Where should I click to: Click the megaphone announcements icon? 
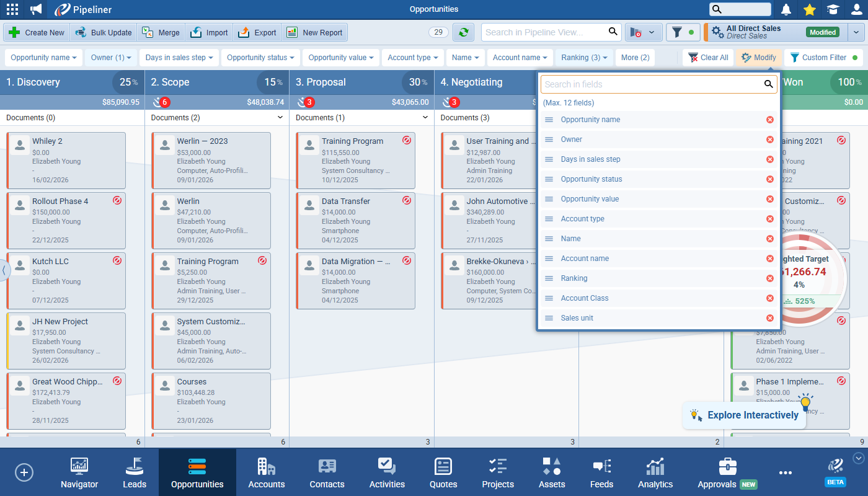tap(36, 9)
